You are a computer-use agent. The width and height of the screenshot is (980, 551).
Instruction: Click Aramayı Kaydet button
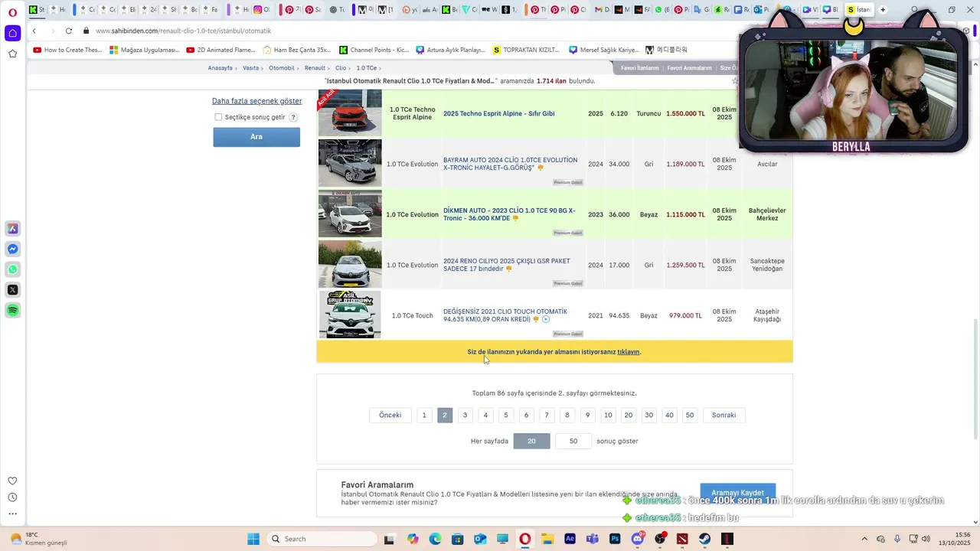737,493
